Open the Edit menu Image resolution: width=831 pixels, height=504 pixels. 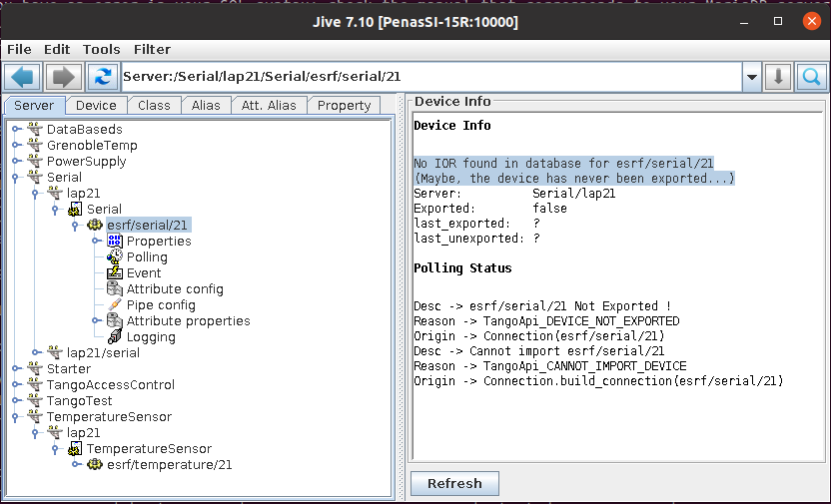57,49
